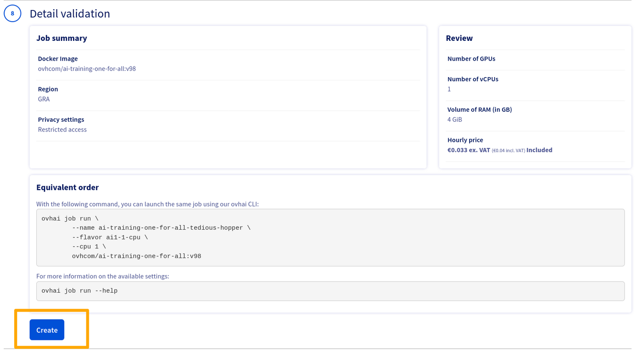Image resolution: width=644 pixels, height=351 pixels.
Task: Click the Review panel heading
Action: point(459,38)
